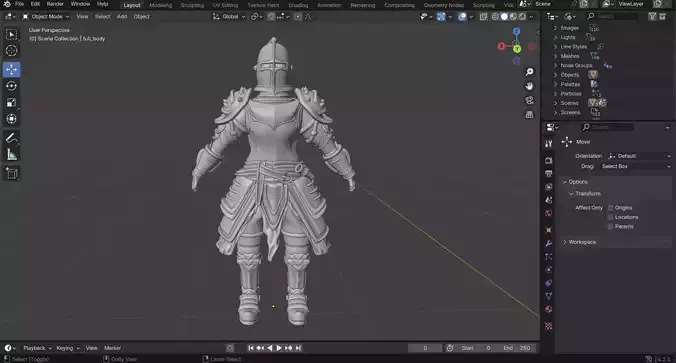Expand the Workspace panel
Viewport: 676px width, 363px height.
coord(565,242)
